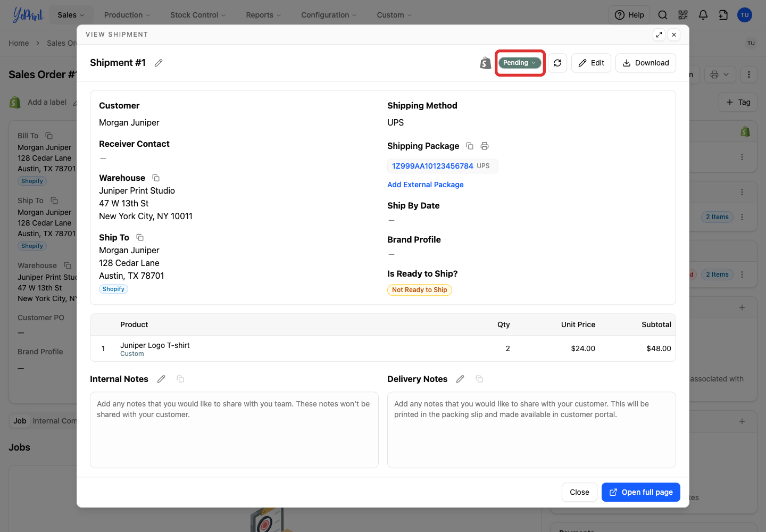The height and width of the screenshot is (532, 766).
Task: Open the search icon in top bar
Action: pyautogui.click(x=663, y=15)
